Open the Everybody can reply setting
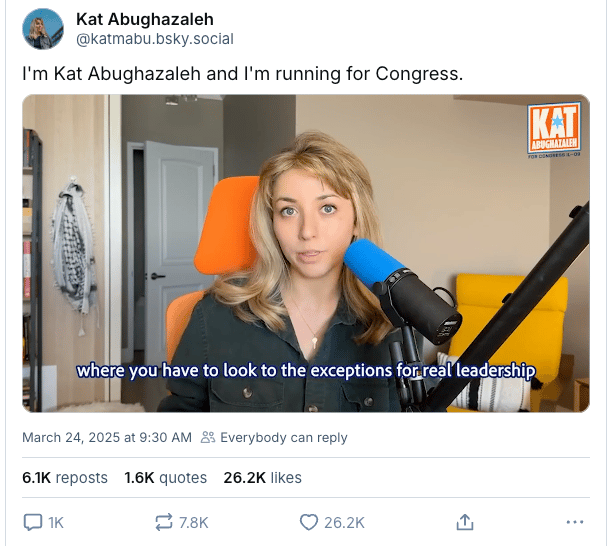 (x=284, y=438)
